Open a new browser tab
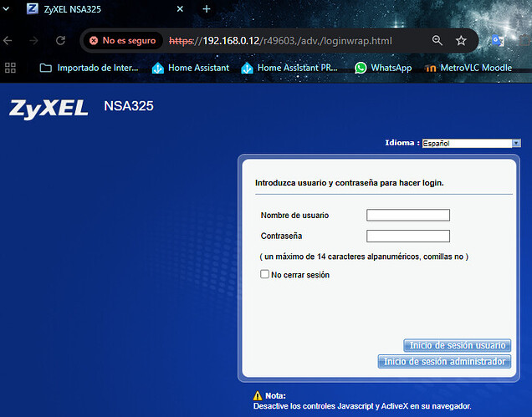Image resolution: width=532 pixels, height=417 pixels. [x=207, y=9]
